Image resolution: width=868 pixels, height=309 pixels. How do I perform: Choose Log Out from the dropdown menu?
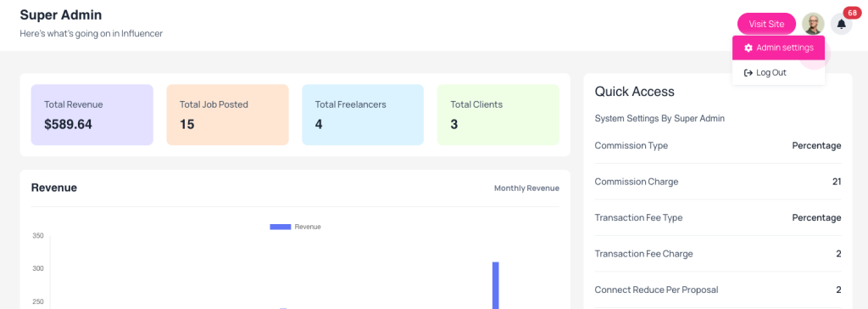point(778,73)
